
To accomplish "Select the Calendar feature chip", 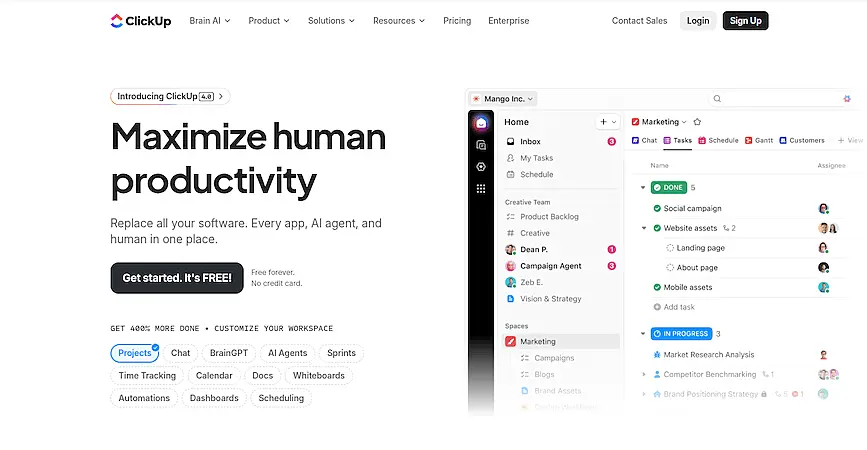I will [214, 375].
